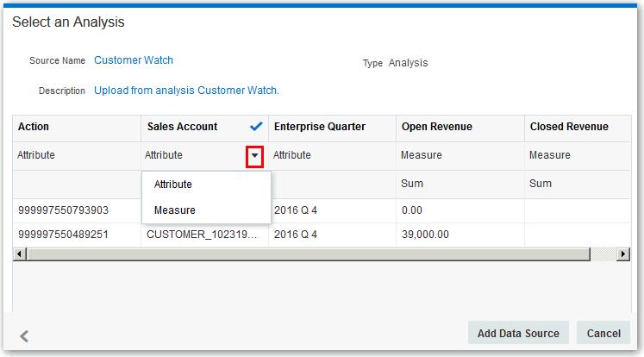
Task: Cancel the Select an Analysis dialog
Action: [603, 333]
